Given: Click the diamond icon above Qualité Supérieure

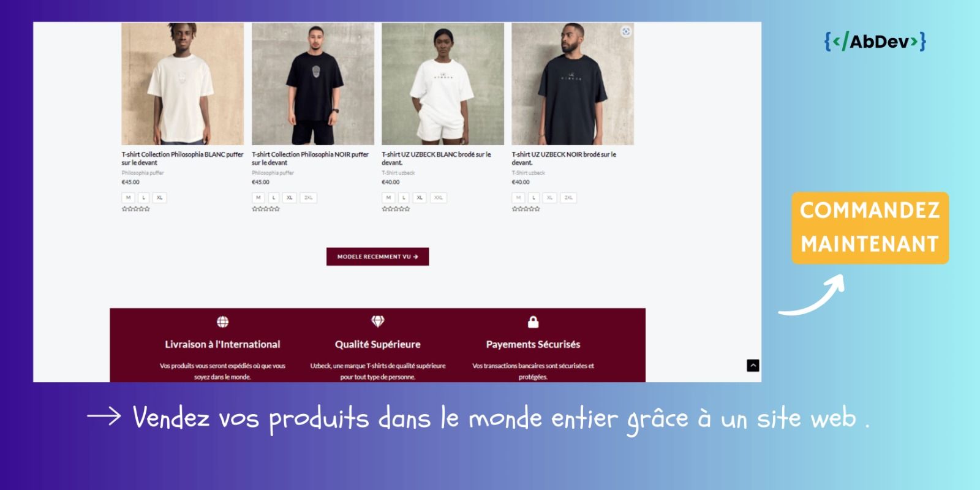Looking at the screenshot, I should tap(377, 322).
